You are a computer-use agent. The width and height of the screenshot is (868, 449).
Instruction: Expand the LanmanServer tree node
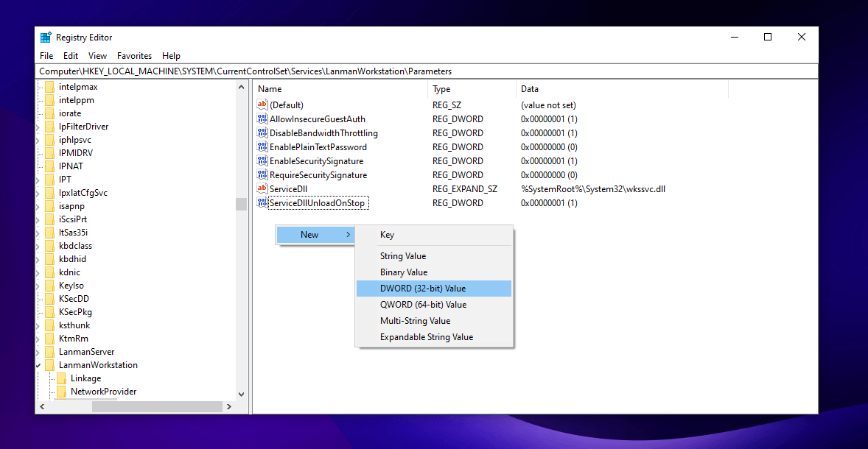38,352
